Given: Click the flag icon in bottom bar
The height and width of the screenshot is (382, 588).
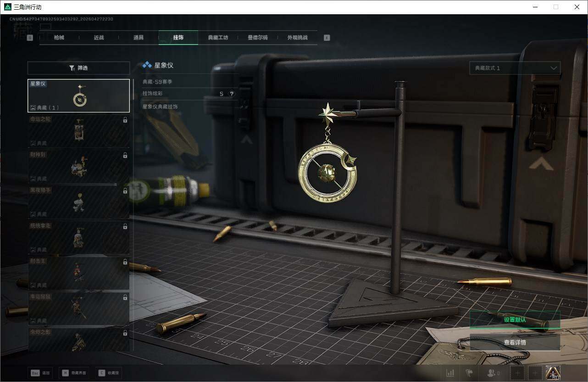Looking at the screenshot, I should [469, 373].
